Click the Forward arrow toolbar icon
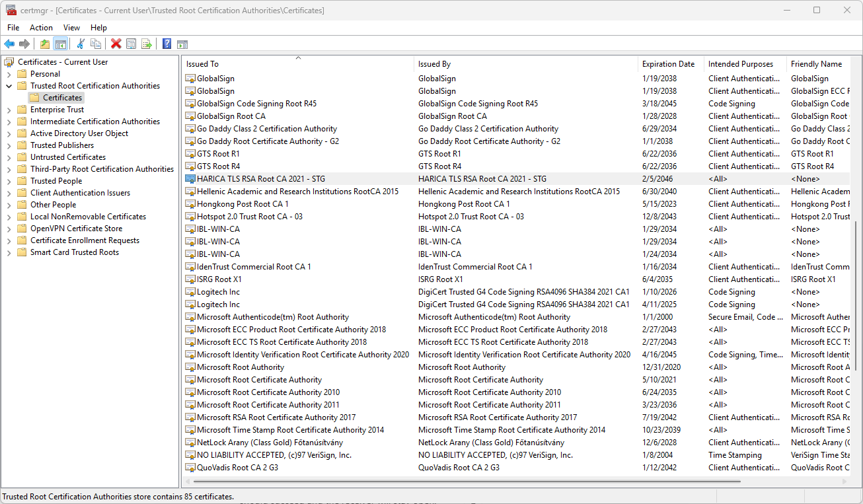The height and width of the screenshot is (504, 863). 24,44
